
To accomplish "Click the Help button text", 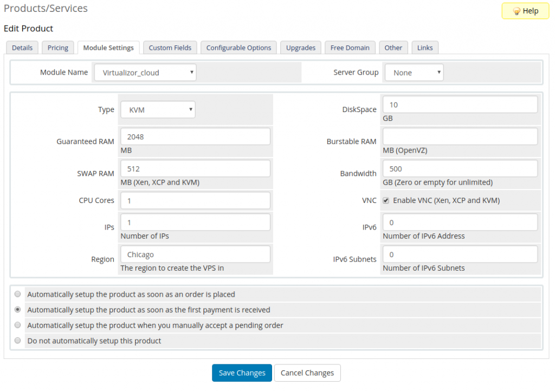I will tap(530, 11).
